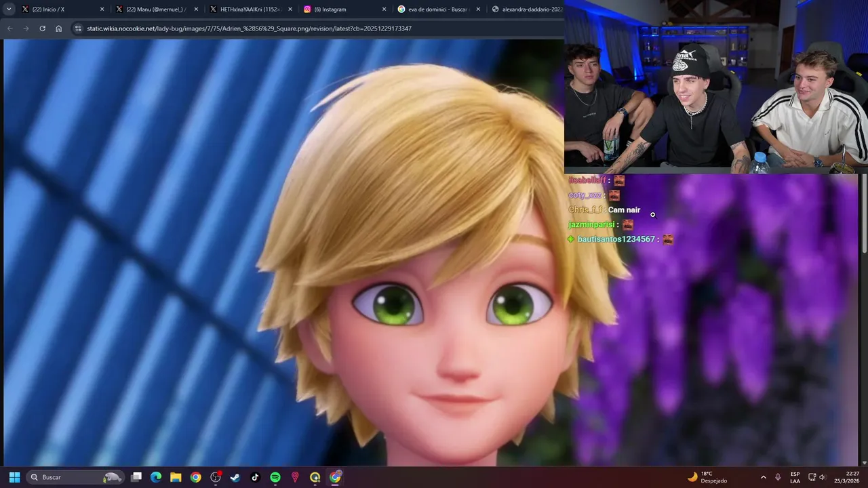Launch Microsoft Edge from the taskbar

tap(156, 477)
